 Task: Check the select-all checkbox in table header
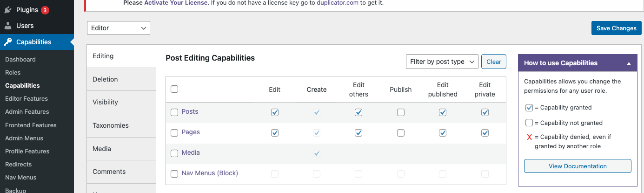coord(174,89)
